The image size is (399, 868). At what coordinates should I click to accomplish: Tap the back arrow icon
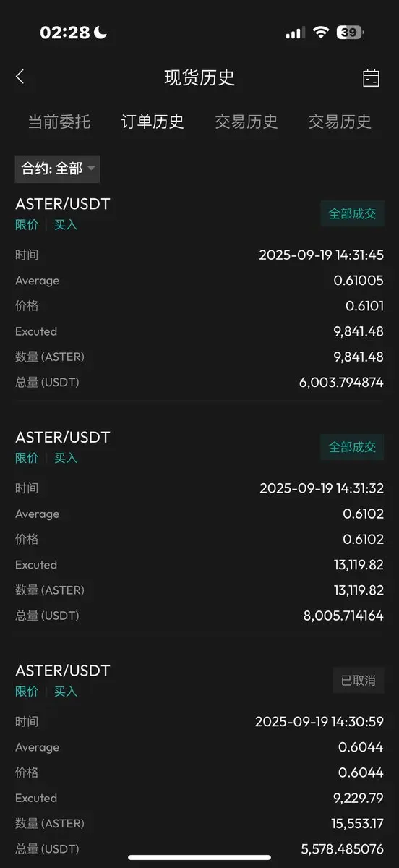coord(20,77)
